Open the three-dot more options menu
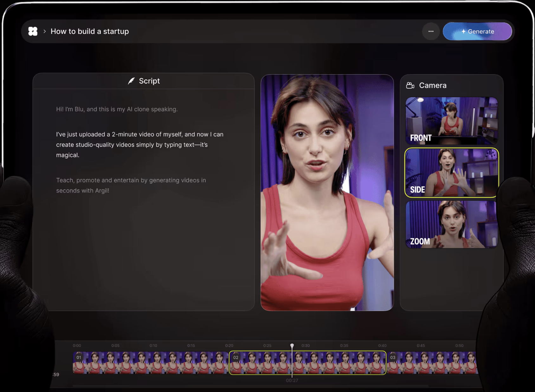This screenshot has width=535, height=392. tap(431, 31)
